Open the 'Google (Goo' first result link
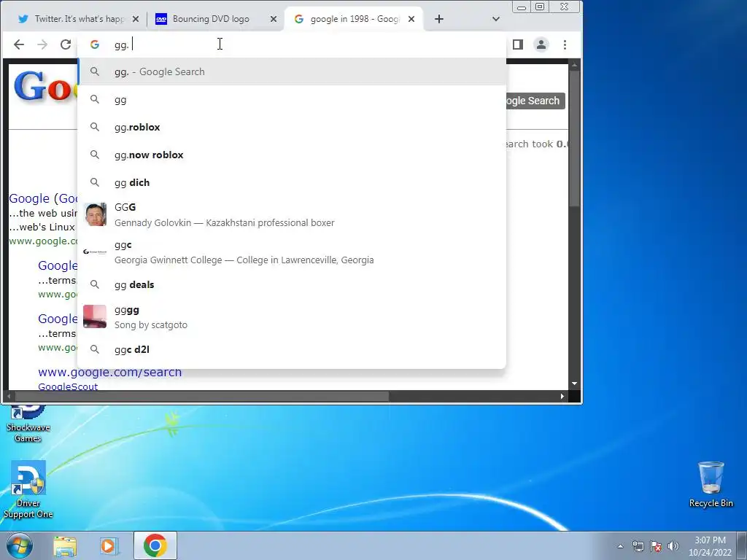Image resolution: width=747 pixels, height=560 pixels. click(x=43, y=198)
